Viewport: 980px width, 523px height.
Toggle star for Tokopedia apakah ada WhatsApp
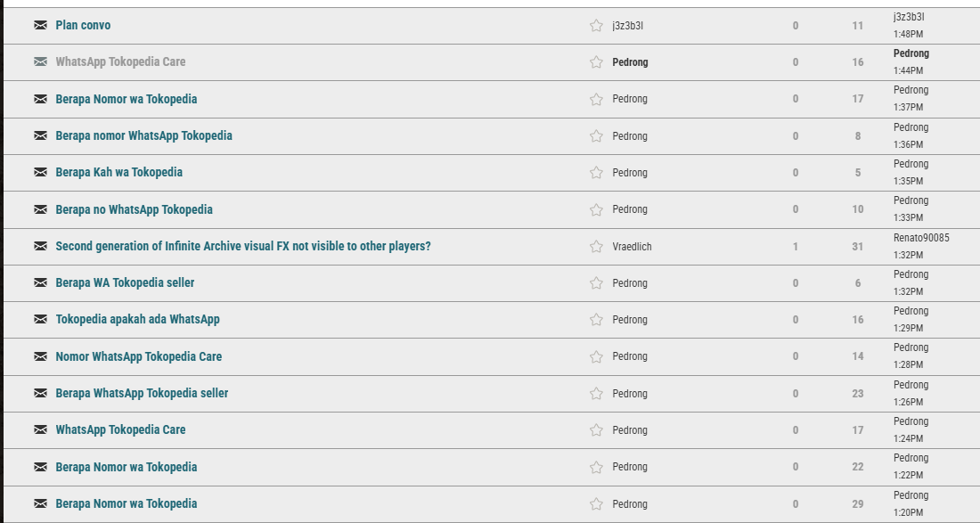[x=596, y=320]
